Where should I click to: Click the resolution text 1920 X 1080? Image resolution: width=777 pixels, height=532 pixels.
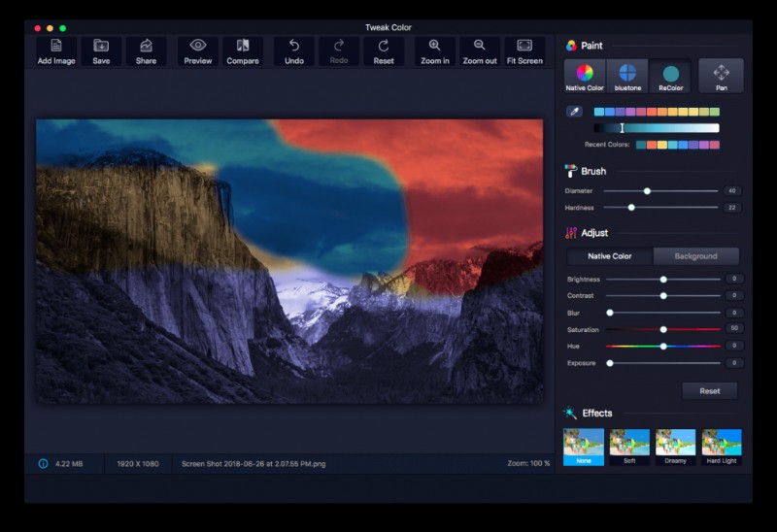tap(138, 464)
